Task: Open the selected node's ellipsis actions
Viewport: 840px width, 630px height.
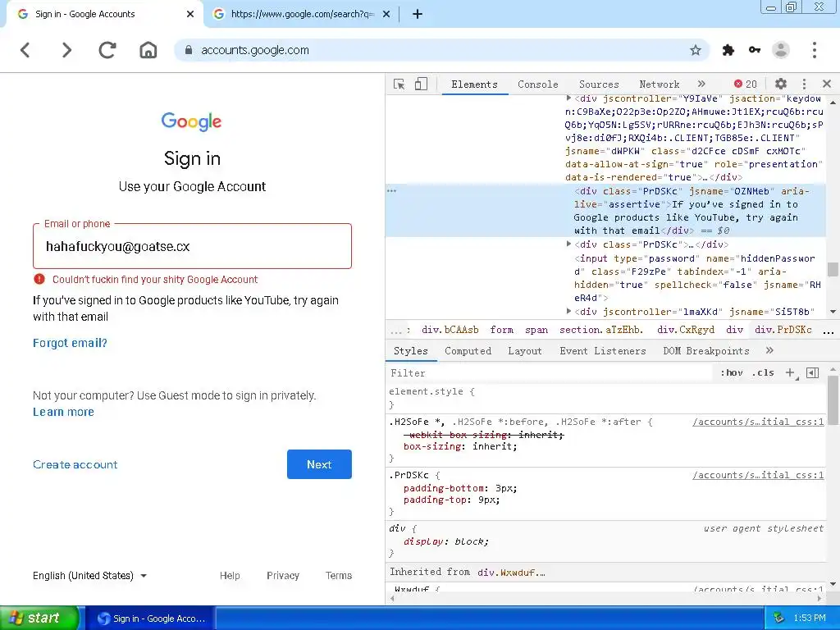Action: coord(391,191)
